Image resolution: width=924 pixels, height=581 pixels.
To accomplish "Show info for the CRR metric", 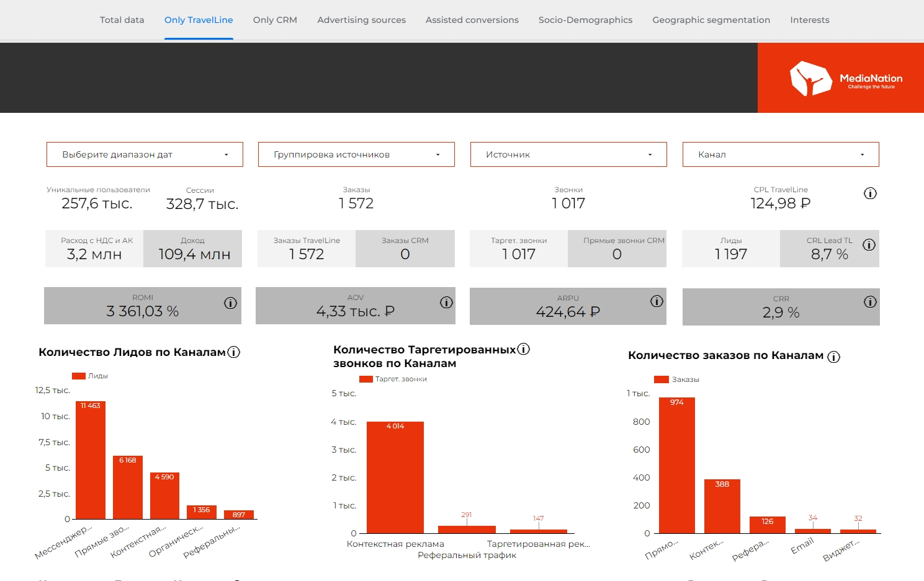I will click(x=870, y=302).
